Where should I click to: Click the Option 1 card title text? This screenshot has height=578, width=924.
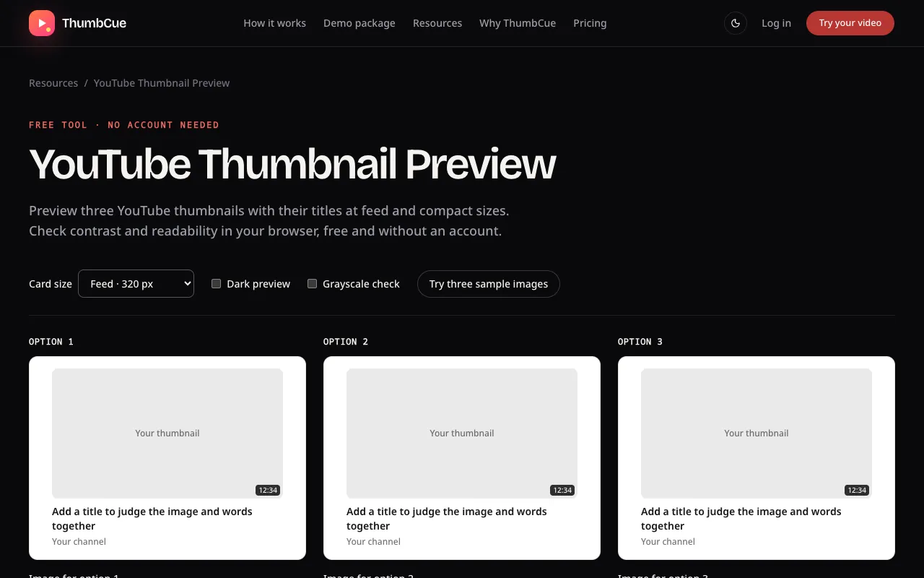pyautogui.click(x=152, y=519)
